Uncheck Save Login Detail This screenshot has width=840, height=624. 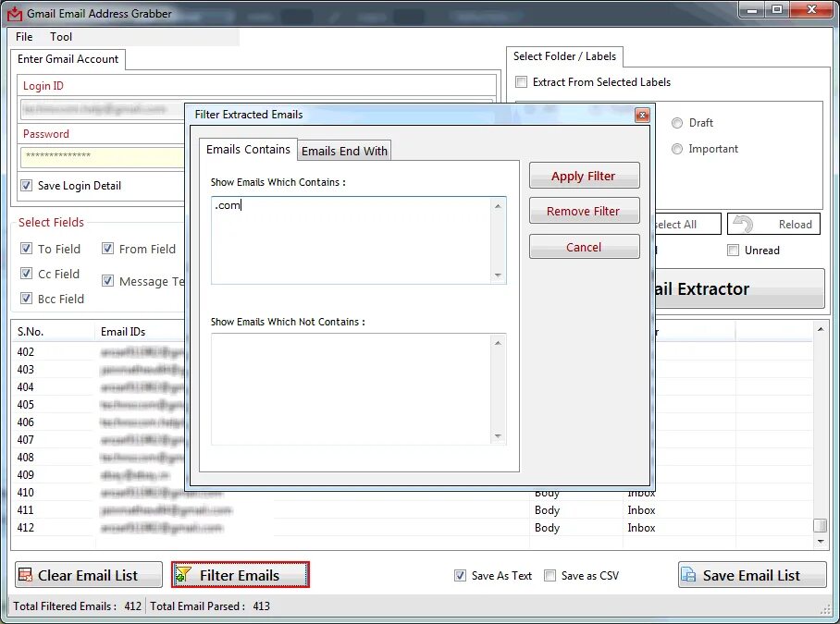tap(26, 185)
